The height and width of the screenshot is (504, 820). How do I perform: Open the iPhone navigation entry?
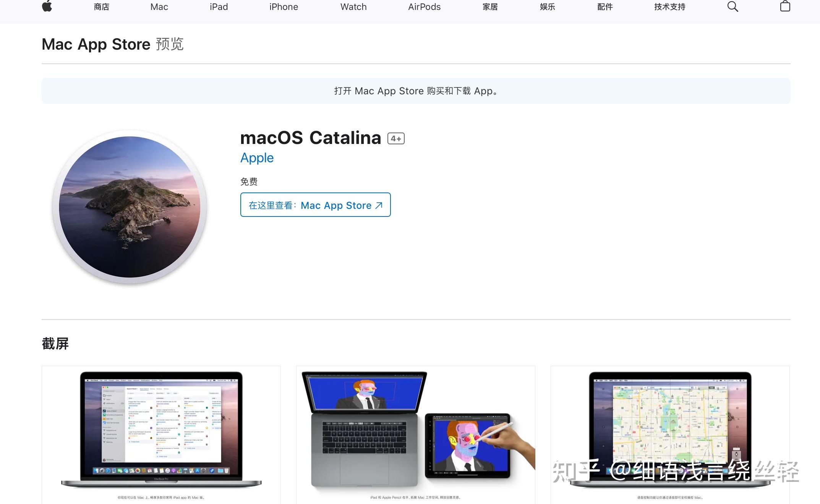[284, 6]
